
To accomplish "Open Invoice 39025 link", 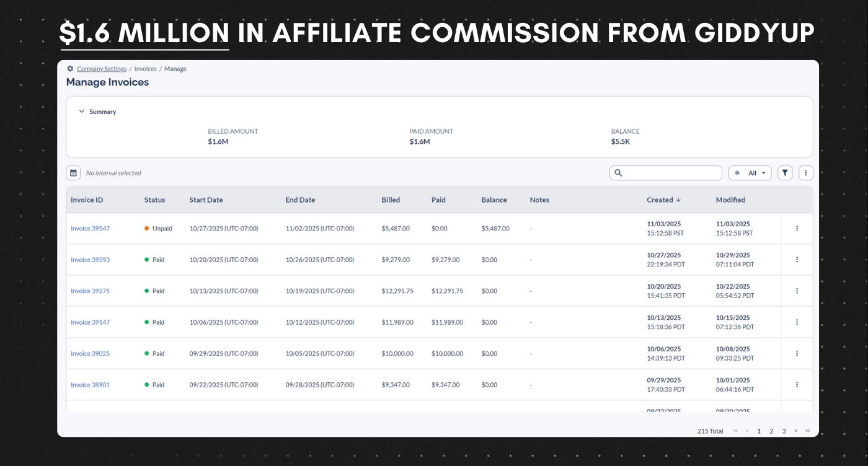I will [x=90, y=353].
